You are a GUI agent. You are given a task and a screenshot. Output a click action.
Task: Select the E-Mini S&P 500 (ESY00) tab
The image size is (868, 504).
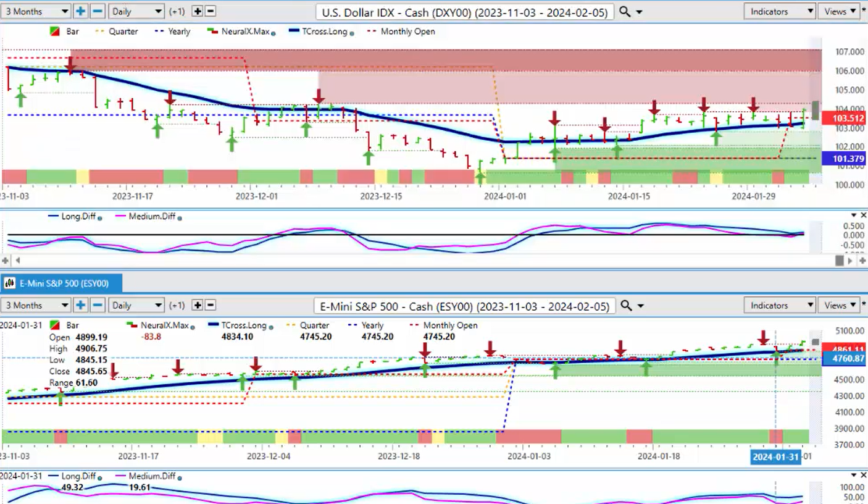(x=62, y=283)
